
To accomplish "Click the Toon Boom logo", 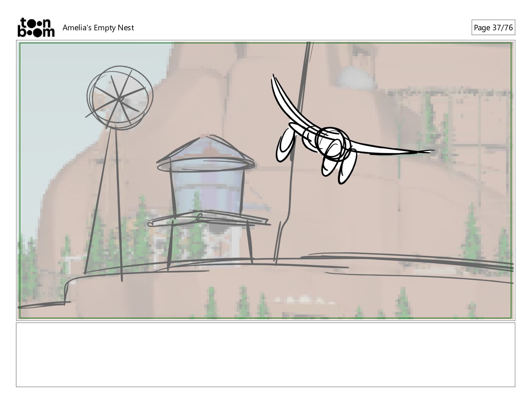I will click(x=36, y=27).
